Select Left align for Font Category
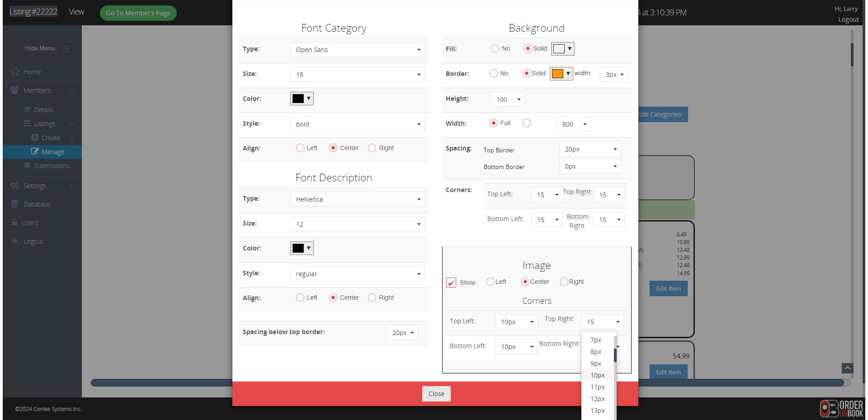The image size is (868, 420). [x=300, y=148]
